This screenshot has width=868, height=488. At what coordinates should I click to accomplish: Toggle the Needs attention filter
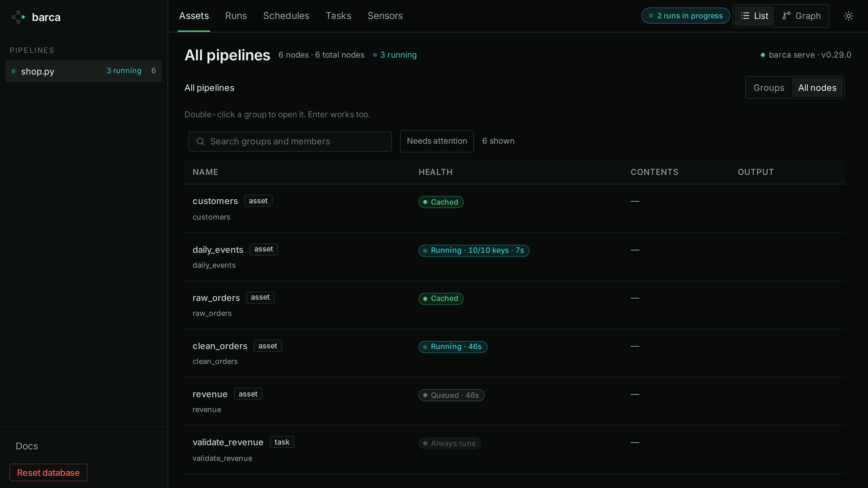coord(437,141)
